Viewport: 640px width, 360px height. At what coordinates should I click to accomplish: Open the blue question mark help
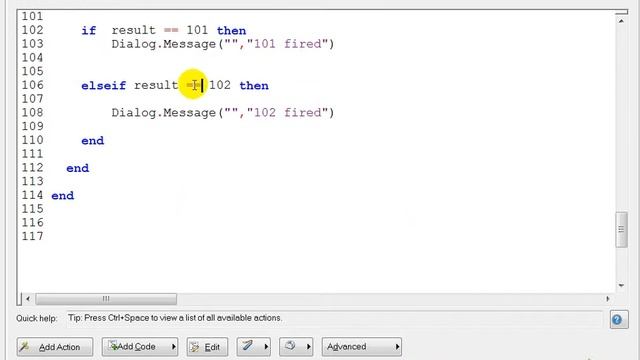[x=619, y=320]
